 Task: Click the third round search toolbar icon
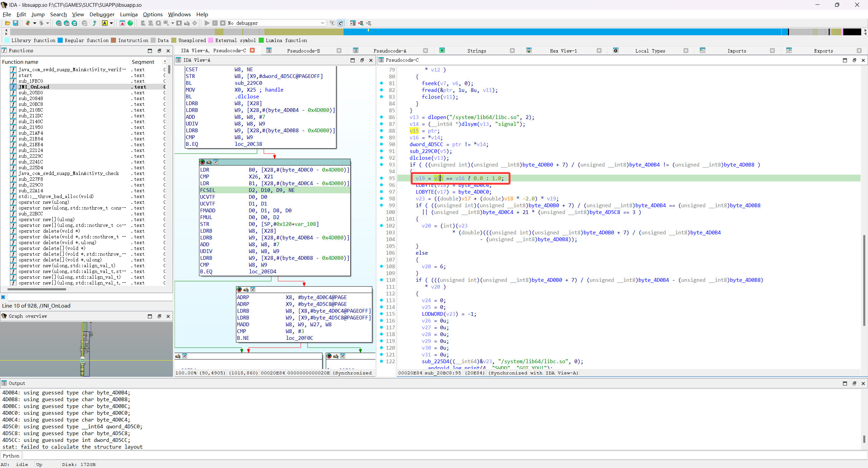point(74,23)
